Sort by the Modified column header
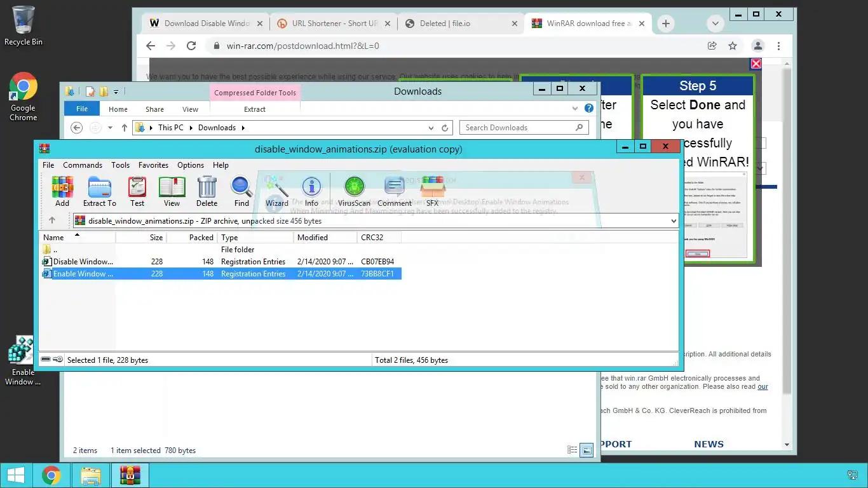The image size is (868, 488). pos(325,237)
